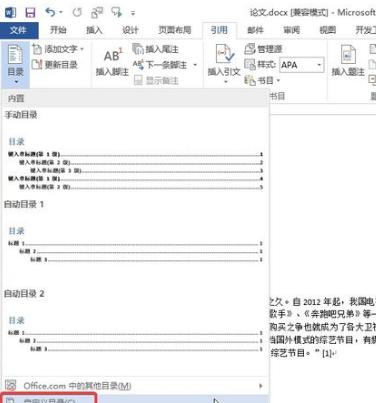Undo the last action
This screenshot has width=376, height=403.
pyautogui.click(x=50, y=13)
